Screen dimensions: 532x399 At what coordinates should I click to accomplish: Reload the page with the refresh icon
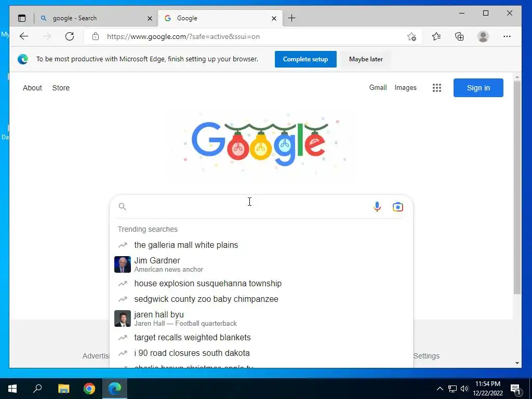pyautogui.click(x=70, y=36)
